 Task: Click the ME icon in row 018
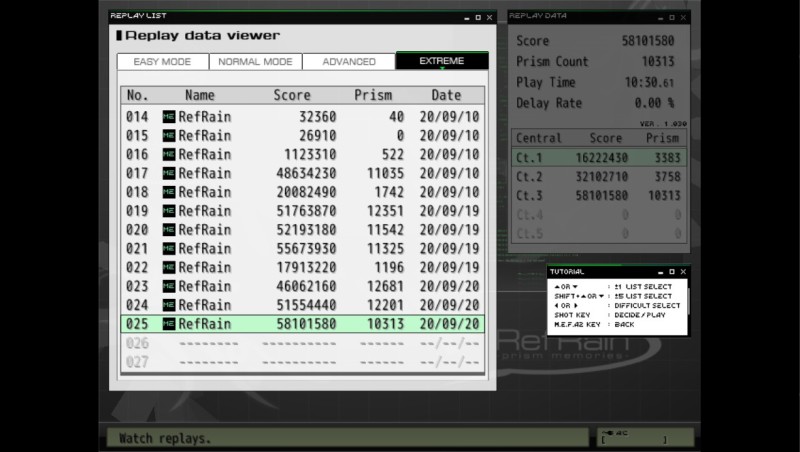pos(169,192)
